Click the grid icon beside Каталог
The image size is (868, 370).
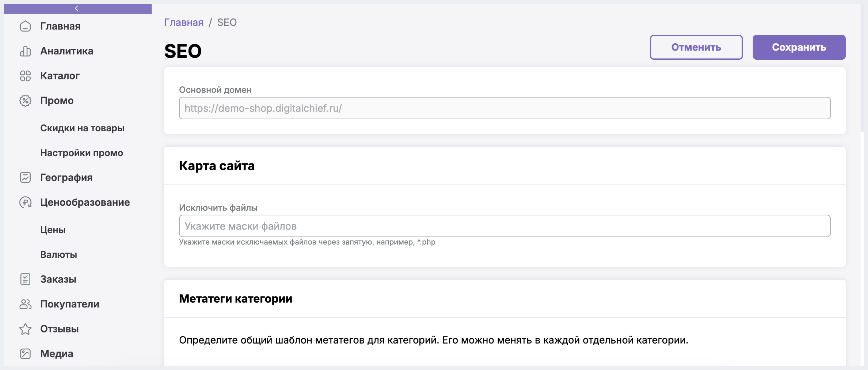25,76
